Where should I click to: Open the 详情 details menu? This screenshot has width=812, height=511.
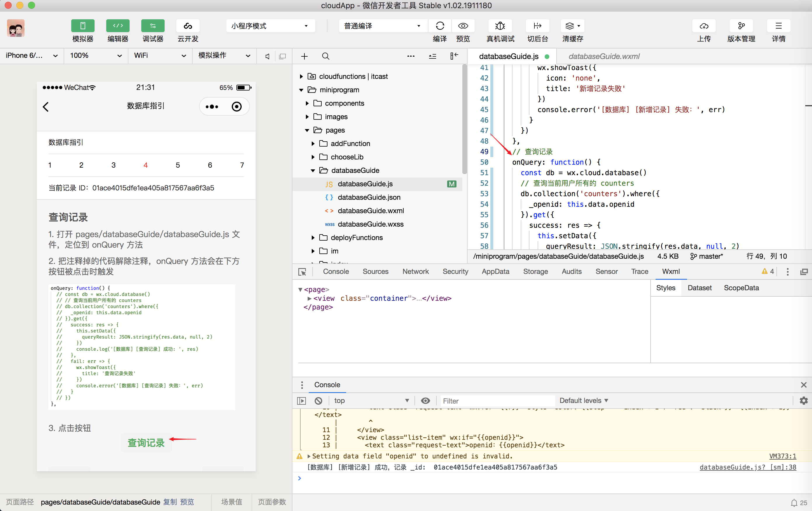point(778,26)
